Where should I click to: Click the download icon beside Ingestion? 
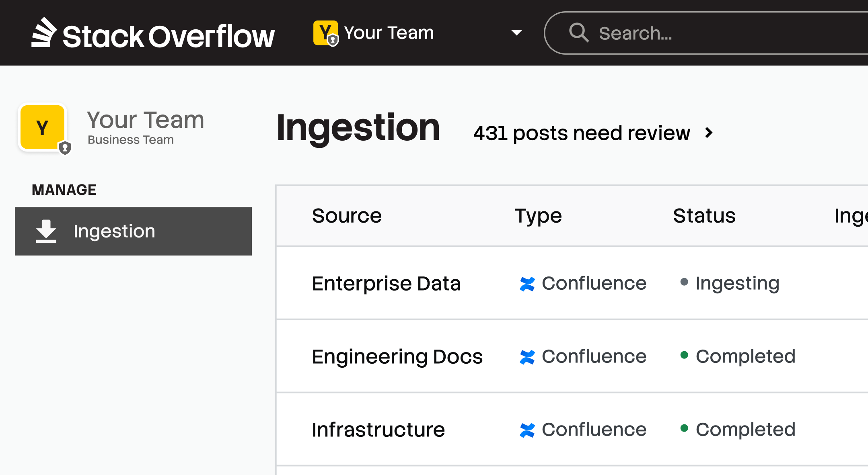[46, 231]
